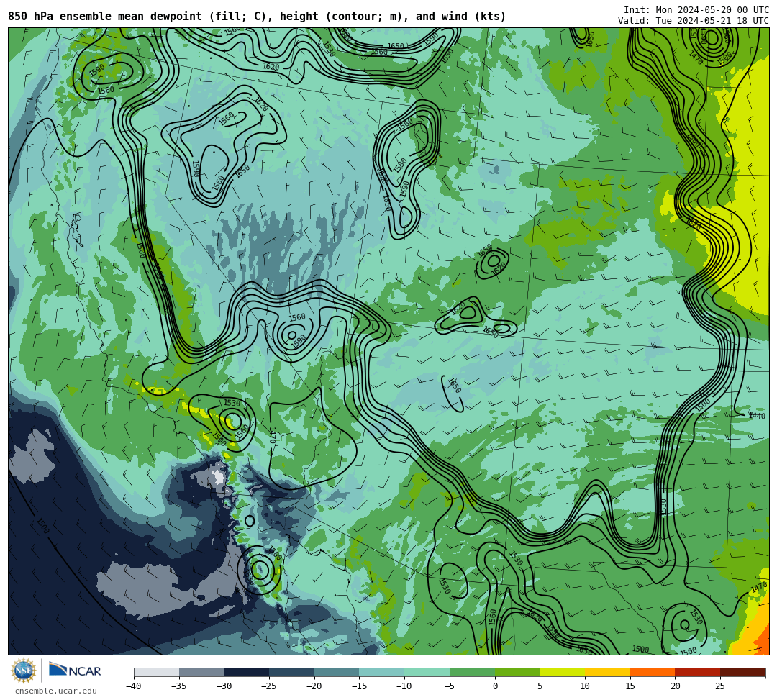The height and width of the screenshot is (700, 777).
Task: Click the 20 colorbar tick label
Action: coord(675,686)
